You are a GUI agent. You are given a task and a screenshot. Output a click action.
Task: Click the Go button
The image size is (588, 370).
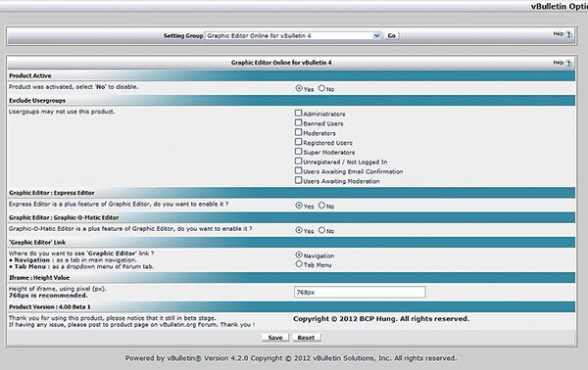point(391,36)
